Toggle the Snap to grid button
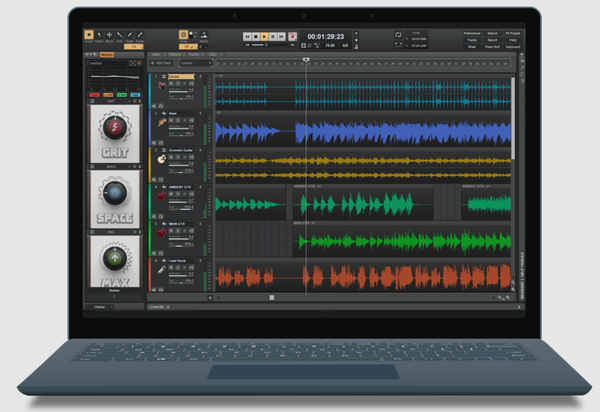The height and width of the screenshot is (412, 600). point(183,35)
